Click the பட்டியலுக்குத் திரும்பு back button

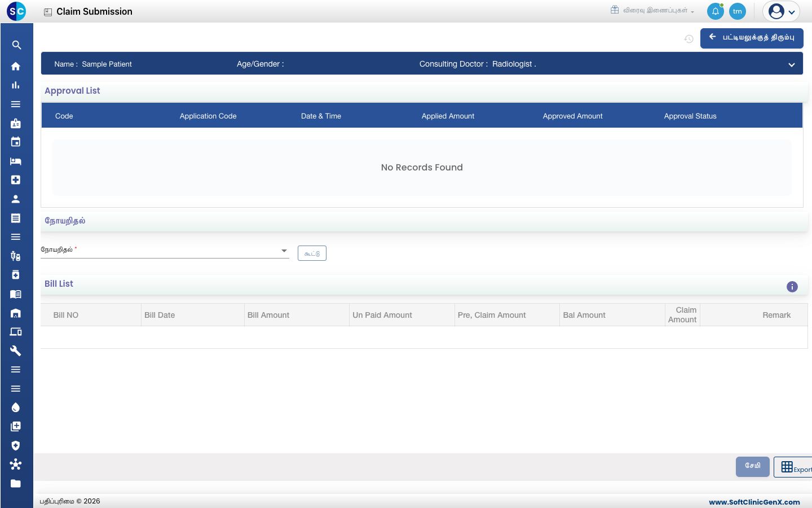pyautogui.click(x=752, y=38)
